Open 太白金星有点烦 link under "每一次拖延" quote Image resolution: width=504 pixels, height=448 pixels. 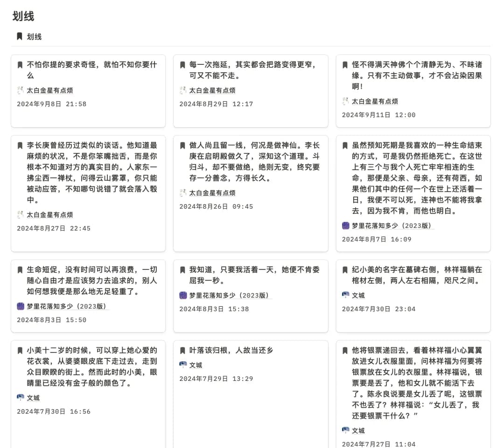[212, 90]
